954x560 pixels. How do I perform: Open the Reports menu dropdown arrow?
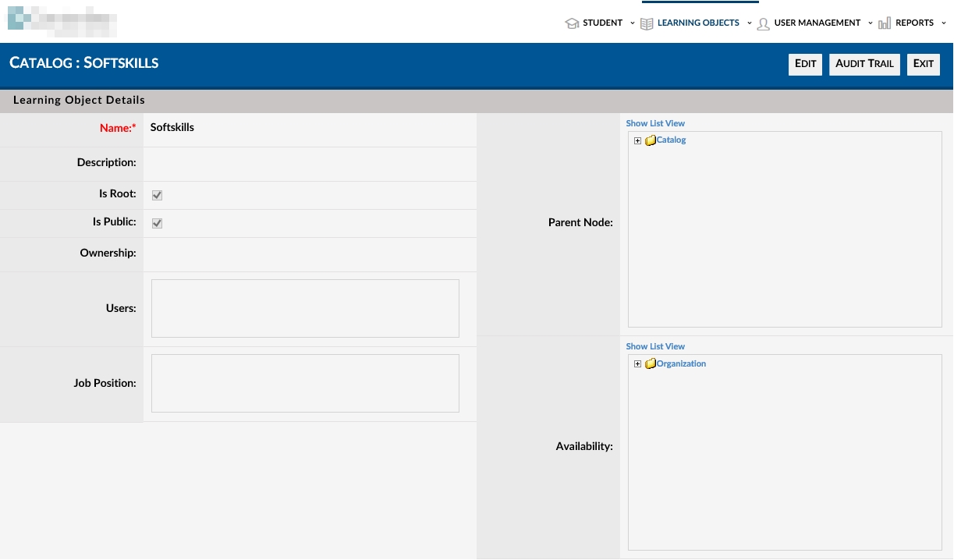pos(944,23)
